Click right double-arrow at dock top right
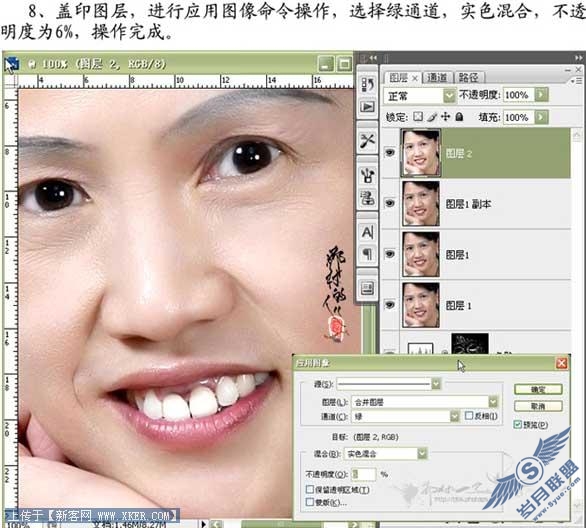Viewport: 586px width, 528px height. click(x=579, y=58)
